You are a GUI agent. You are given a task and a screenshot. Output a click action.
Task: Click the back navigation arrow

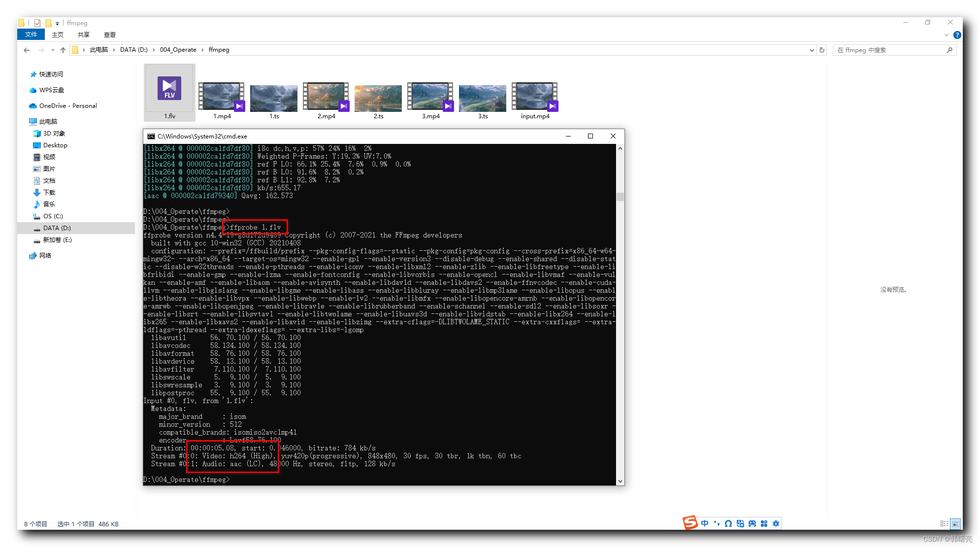27,50
